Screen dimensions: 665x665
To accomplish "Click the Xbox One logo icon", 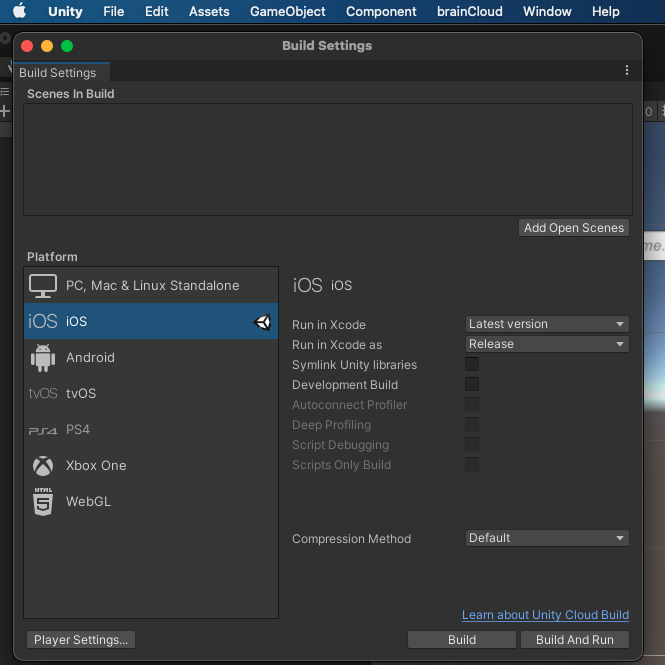I will click(x=43, y=466).
